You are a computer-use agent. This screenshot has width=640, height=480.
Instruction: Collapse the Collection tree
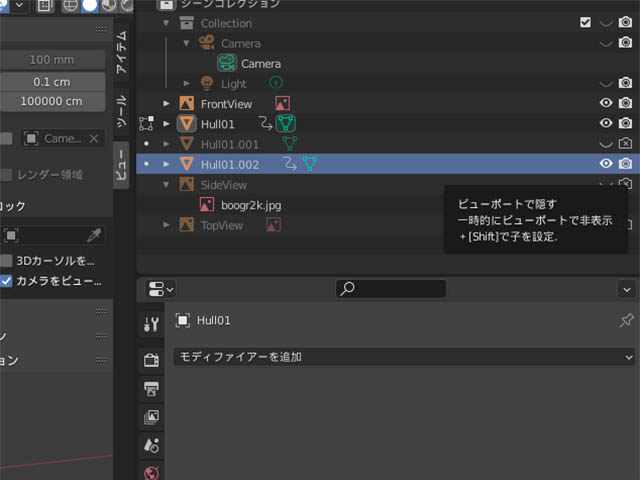(x=166, y=23)
